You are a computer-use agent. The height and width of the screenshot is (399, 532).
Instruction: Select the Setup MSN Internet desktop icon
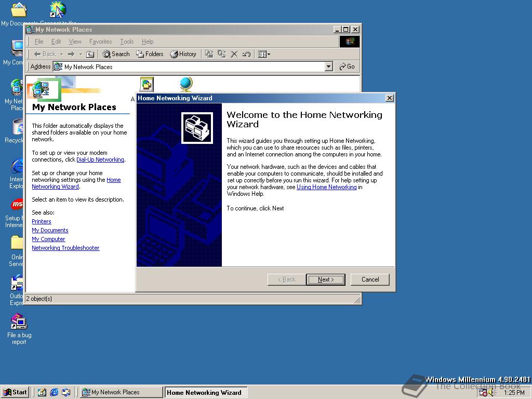click(x=15, y=213)
